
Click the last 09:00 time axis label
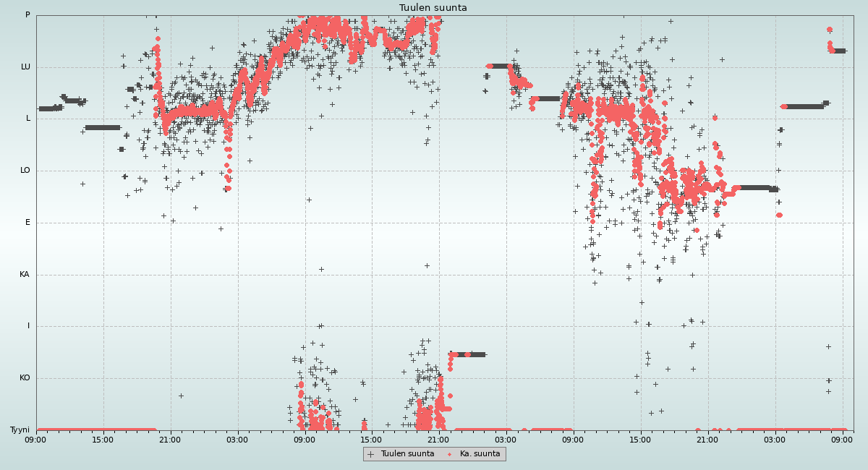pos(843,440)
